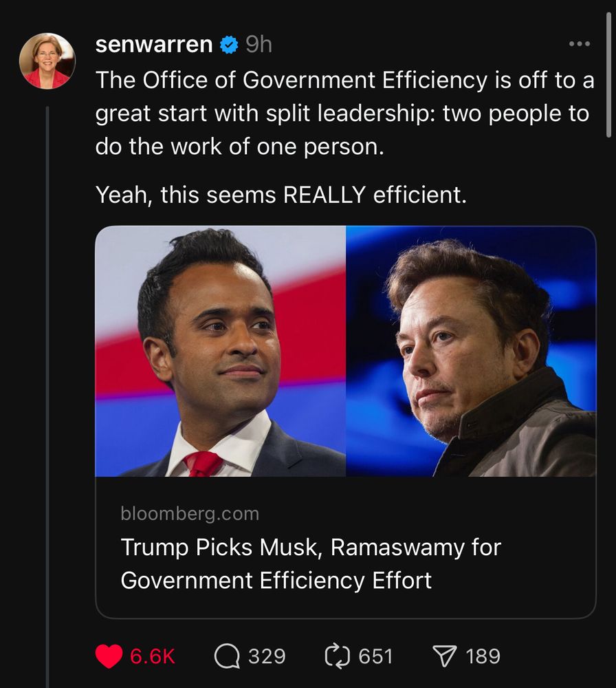Screen dimensions: 616x688
Task: Click the "Office of Government Efficiency" post text
Action: [344, 114]
